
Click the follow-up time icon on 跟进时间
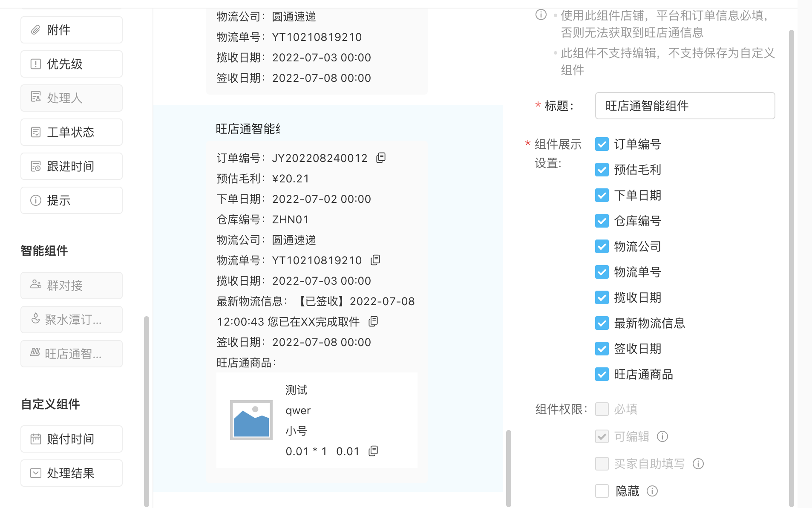point(36,166)
